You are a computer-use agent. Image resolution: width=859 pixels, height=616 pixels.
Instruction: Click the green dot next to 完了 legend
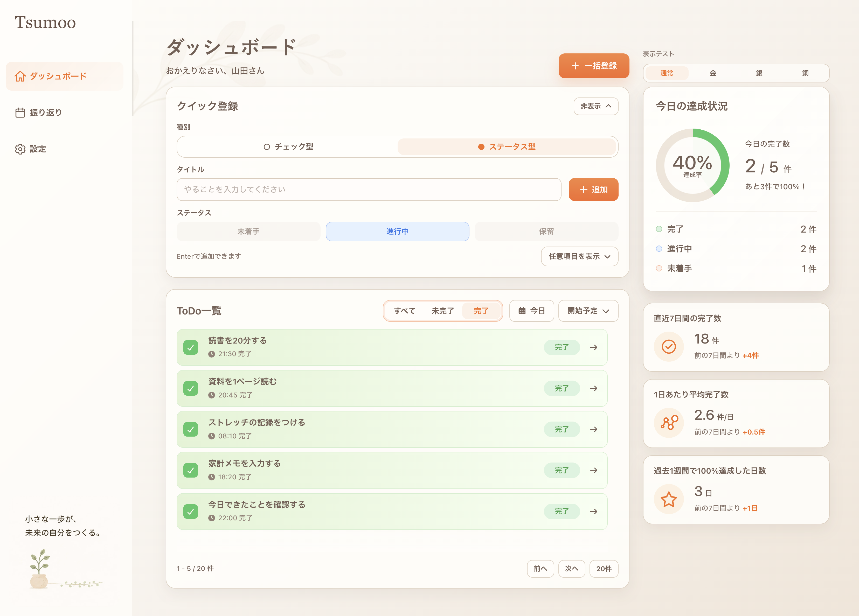(659, 229)
